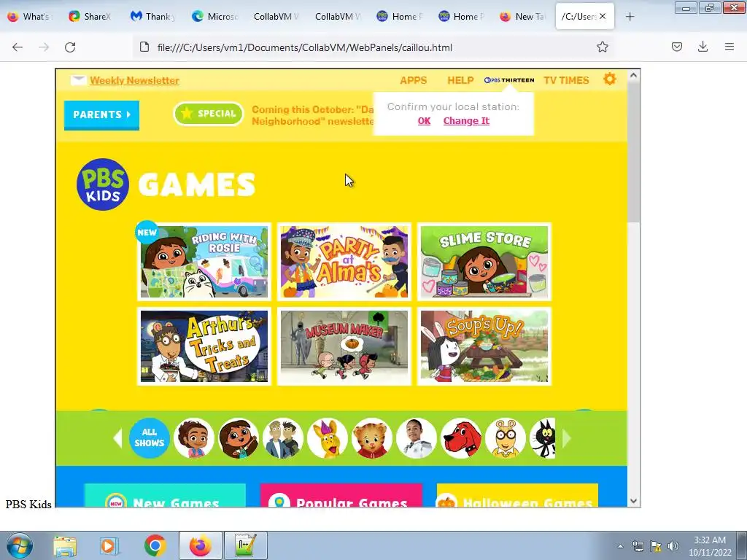Click the PARENTS button

[x=102, y=114]
